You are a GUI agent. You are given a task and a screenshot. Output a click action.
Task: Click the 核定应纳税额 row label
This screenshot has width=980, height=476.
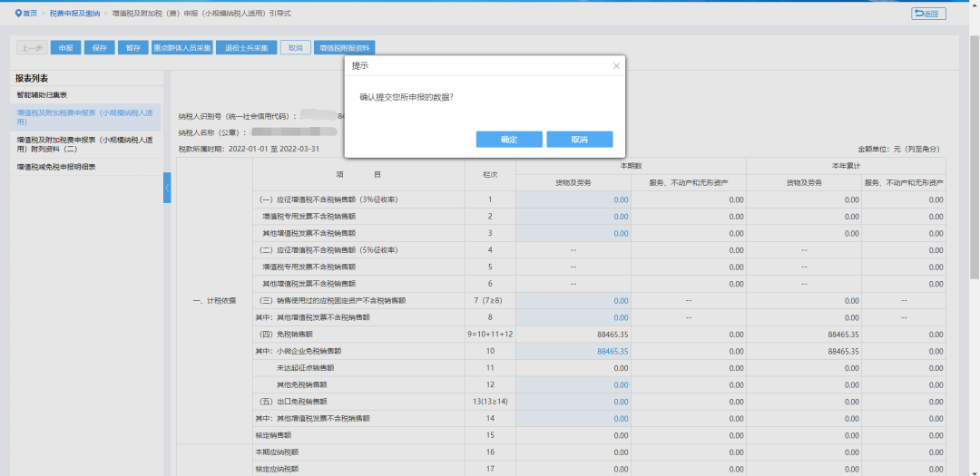(278, 470)
